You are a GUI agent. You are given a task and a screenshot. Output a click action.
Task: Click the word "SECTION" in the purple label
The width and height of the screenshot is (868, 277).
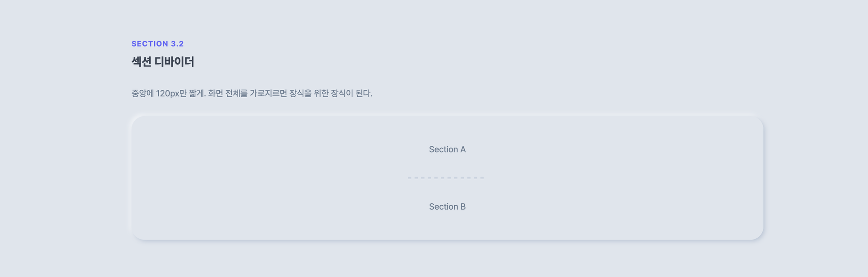150,44
